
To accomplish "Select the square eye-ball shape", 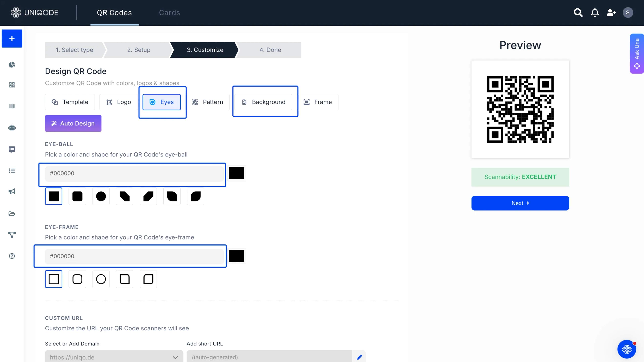I will tap(53, 196).
